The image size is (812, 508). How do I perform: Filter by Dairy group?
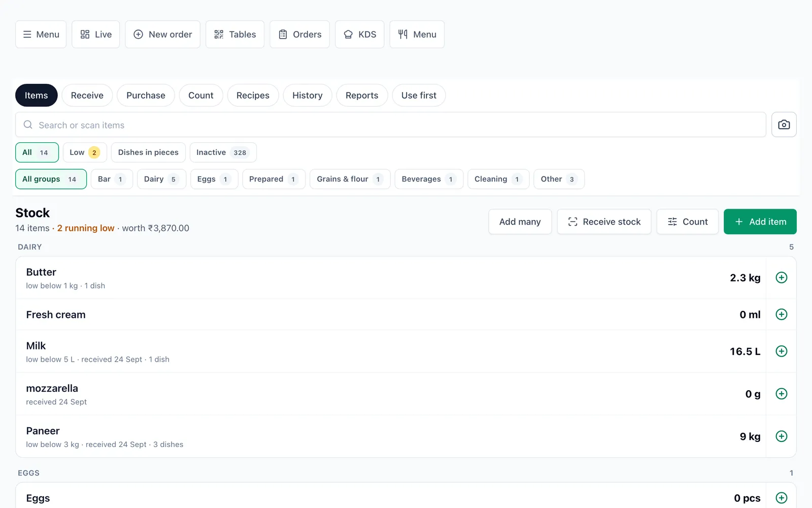(161, 179)
